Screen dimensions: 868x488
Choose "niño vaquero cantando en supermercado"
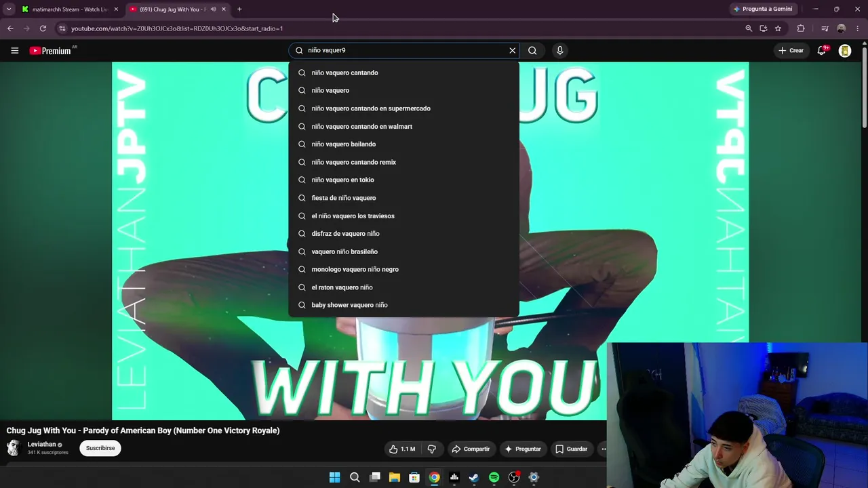404,108
